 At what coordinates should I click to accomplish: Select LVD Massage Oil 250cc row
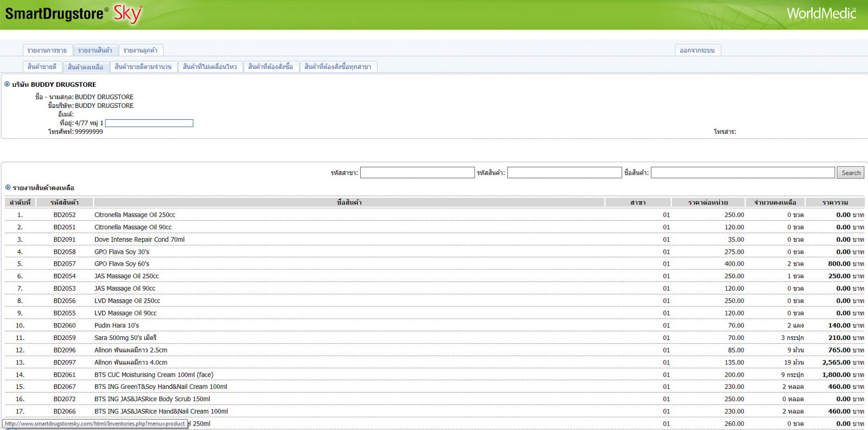pos(434,300)
